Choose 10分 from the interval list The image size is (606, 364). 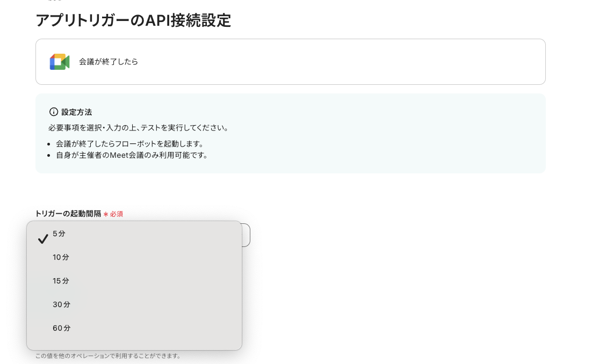134,257
